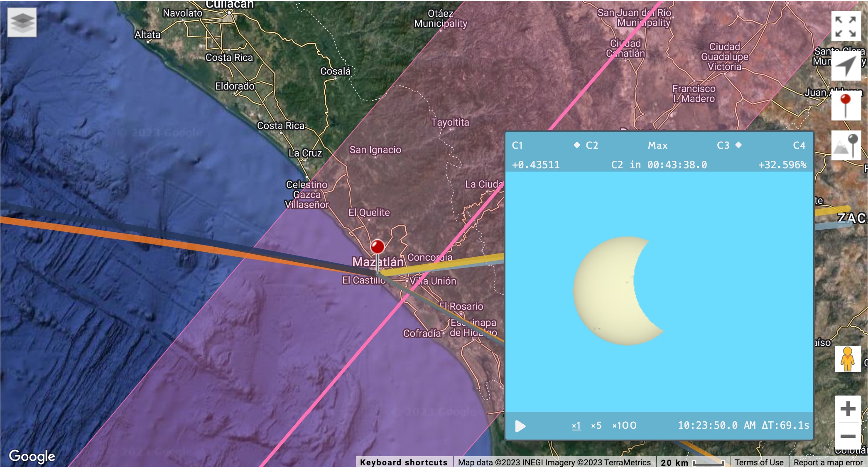868x467 pixels.
Task: Click the Ciudad Guadalupe Victoria label
Action: point(725,57)
